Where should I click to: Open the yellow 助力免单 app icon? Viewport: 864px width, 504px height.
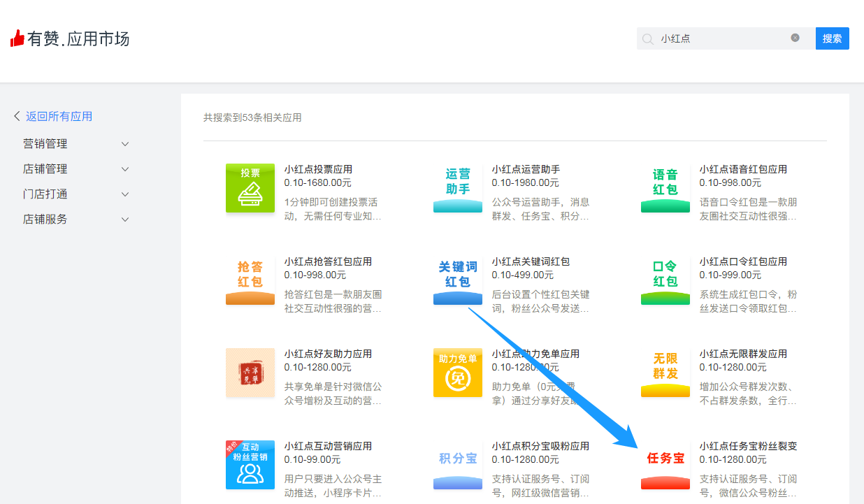pos(458,373)
